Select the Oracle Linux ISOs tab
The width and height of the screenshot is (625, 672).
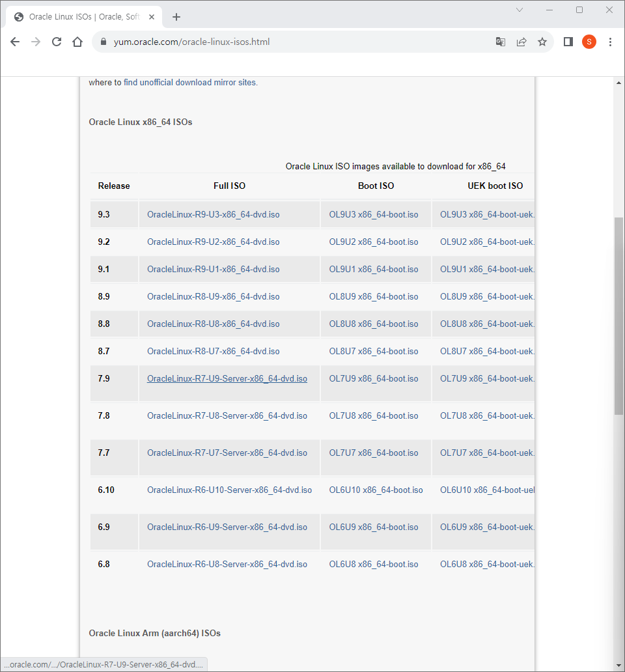(85, 17)
